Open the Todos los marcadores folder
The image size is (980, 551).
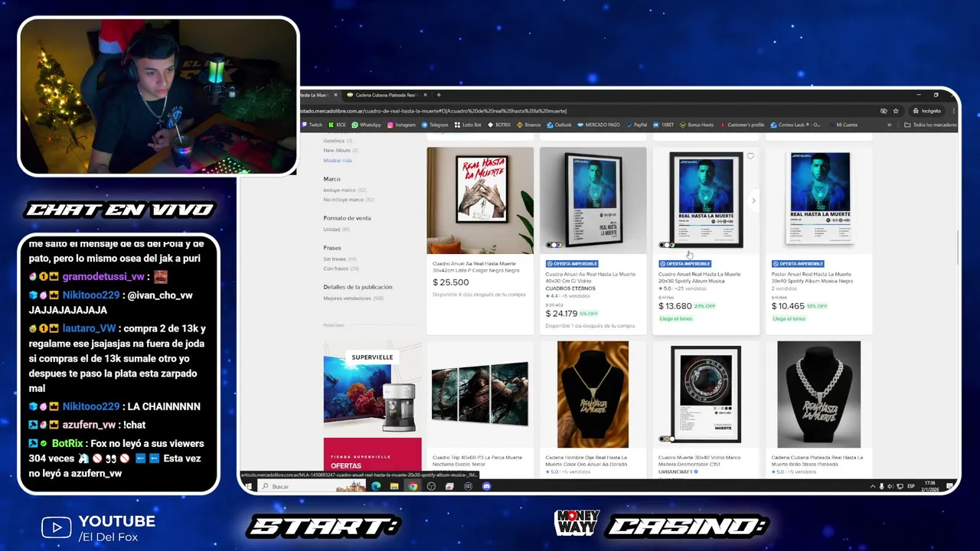[929, 125]
